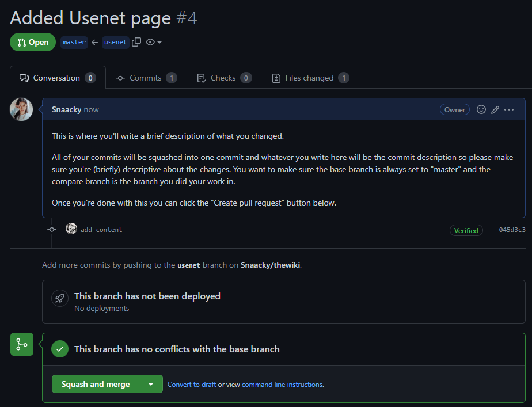This screenshot has height=407, width=532.
Task: View the command line instructions
Action: 282,384
